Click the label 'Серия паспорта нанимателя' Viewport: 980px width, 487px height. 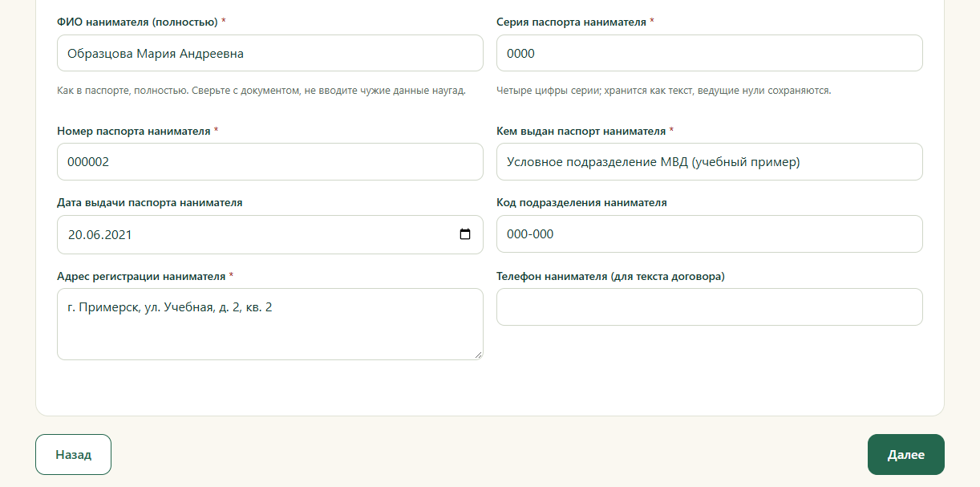click(571, 22)
